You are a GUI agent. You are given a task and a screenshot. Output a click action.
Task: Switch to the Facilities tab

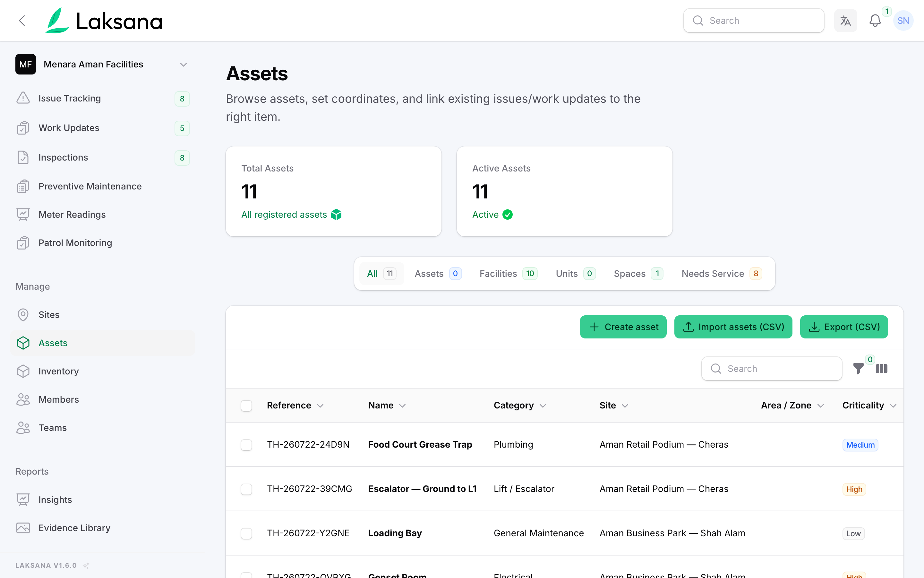point(508,274)
